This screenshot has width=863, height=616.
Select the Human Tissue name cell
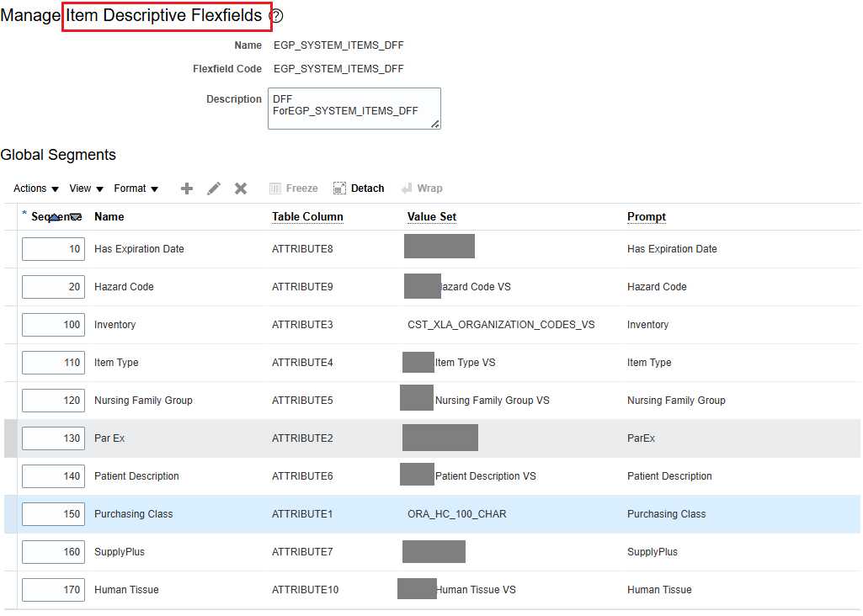pyautogui.click(x=126, y=590)
